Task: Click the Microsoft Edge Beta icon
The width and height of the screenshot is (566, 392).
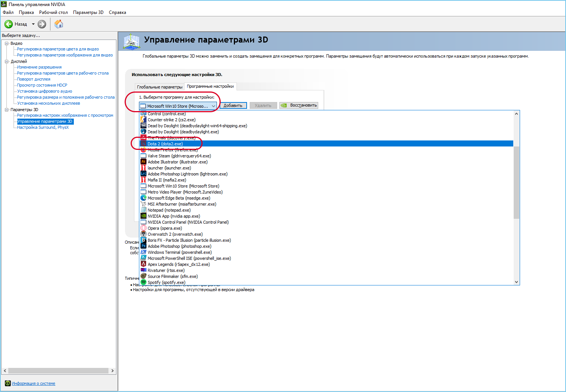Action: (x=143, y=198)
